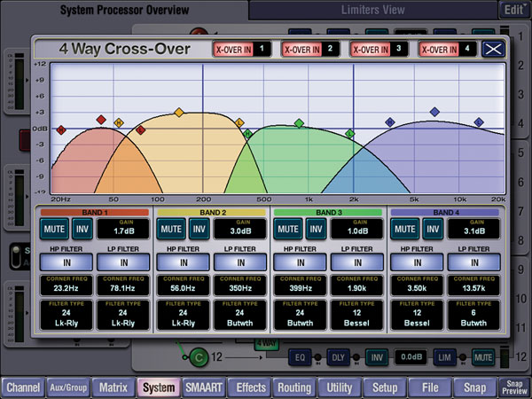
Task: Switch to the Effects tab
Action: (250, 387)
